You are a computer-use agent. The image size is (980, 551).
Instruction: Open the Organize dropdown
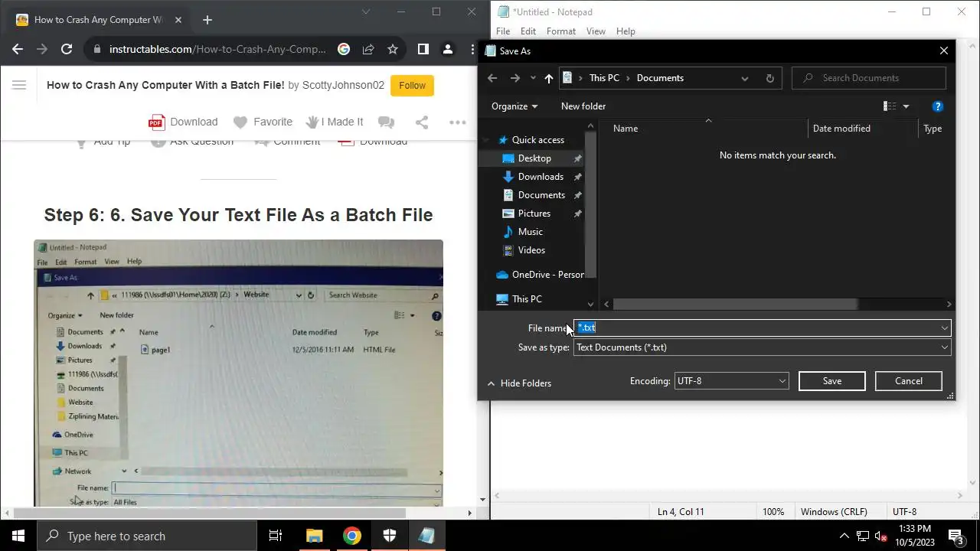[514, 106]
